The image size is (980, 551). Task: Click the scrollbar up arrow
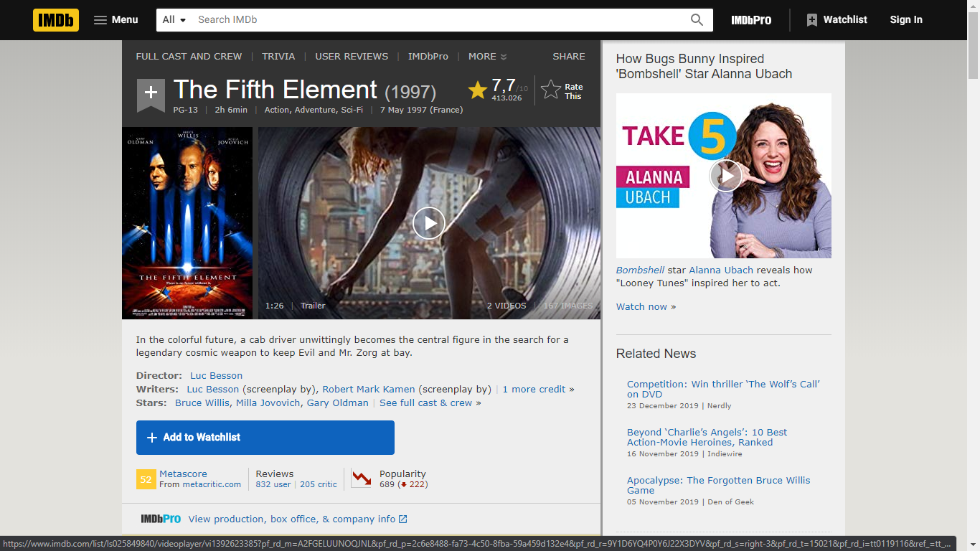pyautogui.click(x=974, y=6)
